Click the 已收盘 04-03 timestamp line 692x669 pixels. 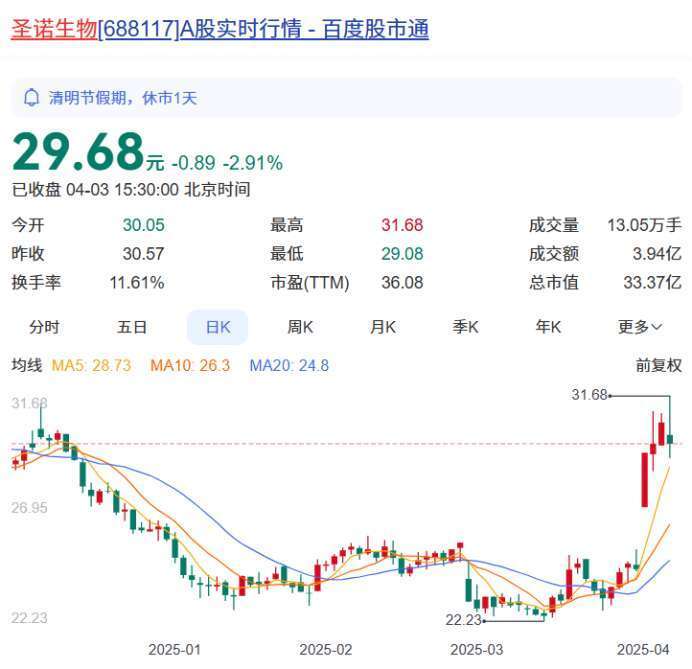[x=131, y=190]
